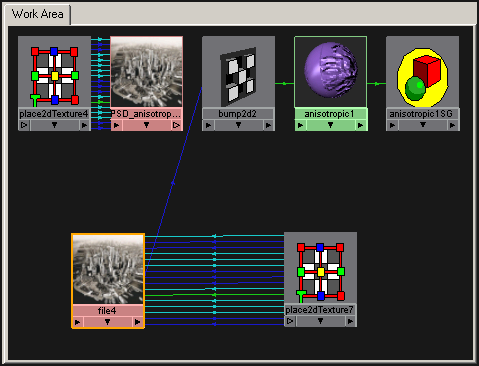Screen dimensions: 479x366
Task: Select the bump2d2 checker node swatch
Action: click(238, 72)
